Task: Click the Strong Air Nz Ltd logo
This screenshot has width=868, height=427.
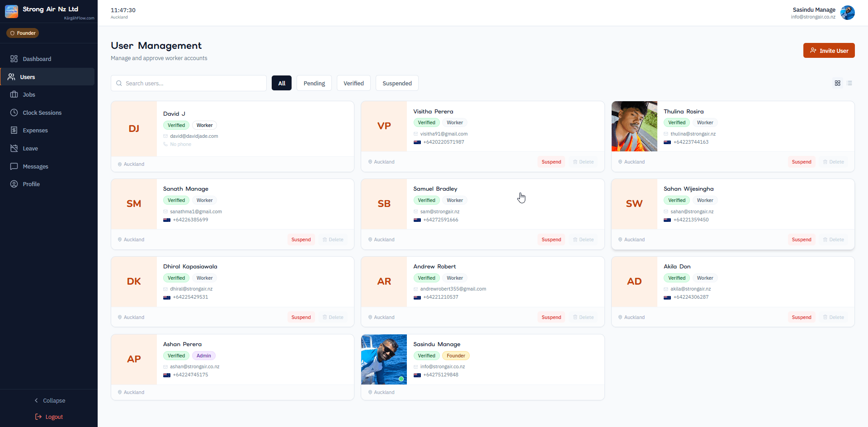Action: tap(11, 12)
